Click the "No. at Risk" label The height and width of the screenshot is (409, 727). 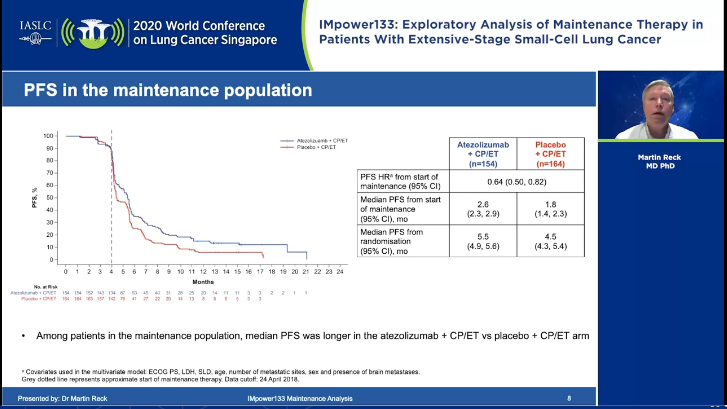coord(45,287)
